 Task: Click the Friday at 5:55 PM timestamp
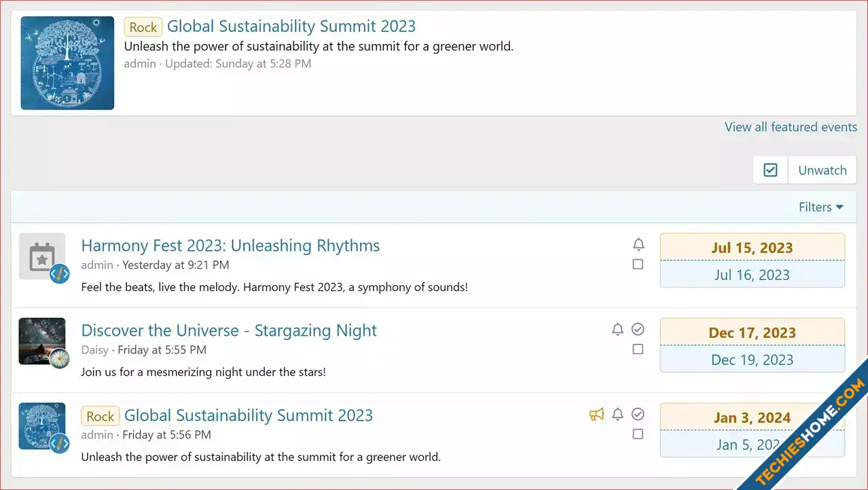(x=162, y=350)
